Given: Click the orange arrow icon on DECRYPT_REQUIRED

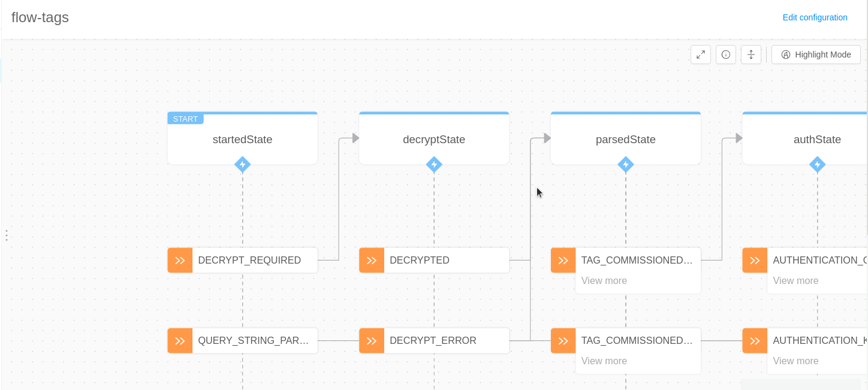Looking at the screenshot, I should (x=180, y=261).
